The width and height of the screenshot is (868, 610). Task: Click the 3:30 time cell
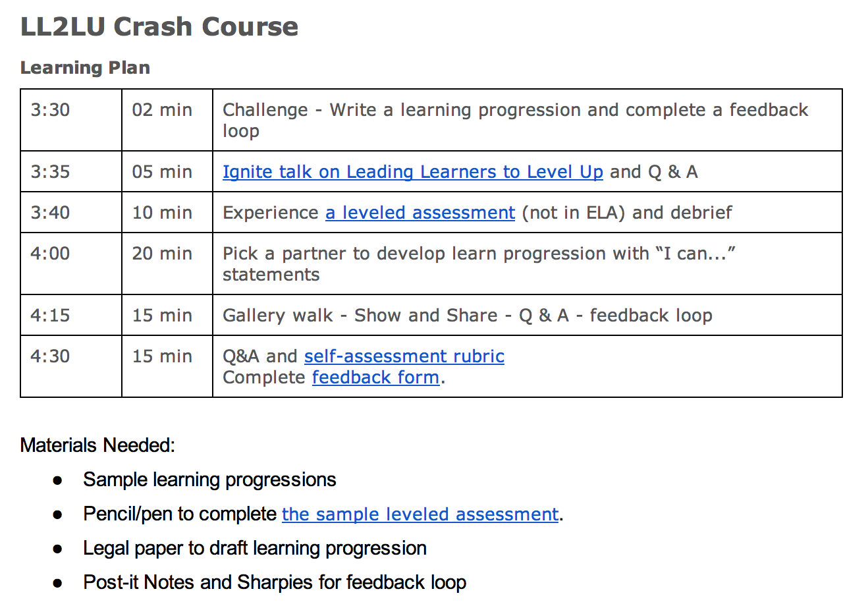point(50,110)
